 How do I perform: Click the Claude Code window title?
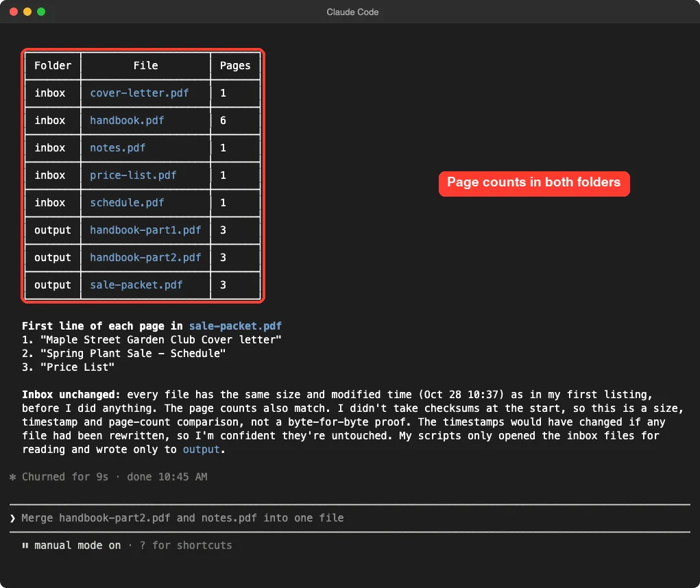pos(352,12)
